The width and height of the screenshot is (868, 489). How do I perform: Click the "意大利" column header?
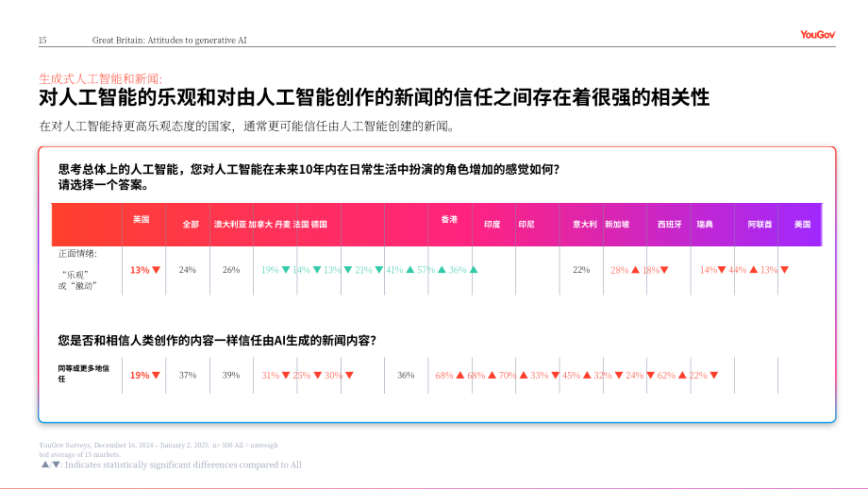(x=585, y=225)
